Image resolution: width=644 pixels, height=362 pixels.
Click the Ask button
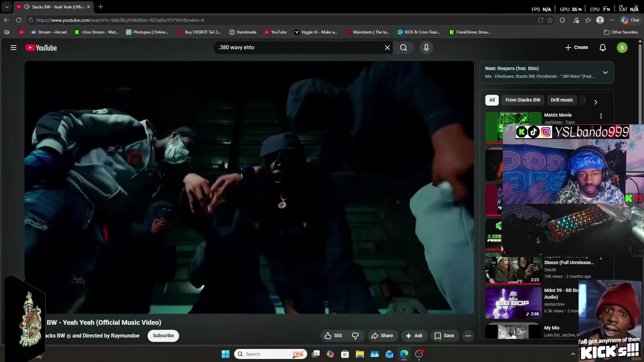[x=414, y=336]
